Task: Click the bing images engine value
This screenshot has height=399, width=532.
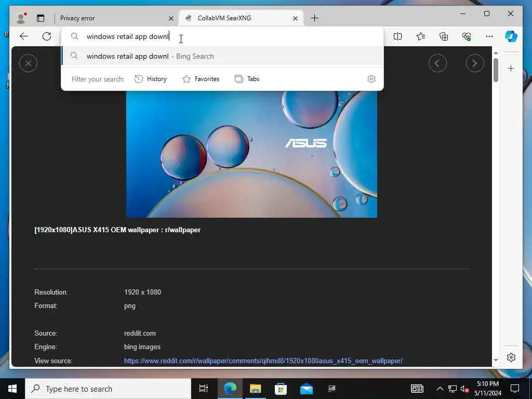Action: (x=142, y=347)
